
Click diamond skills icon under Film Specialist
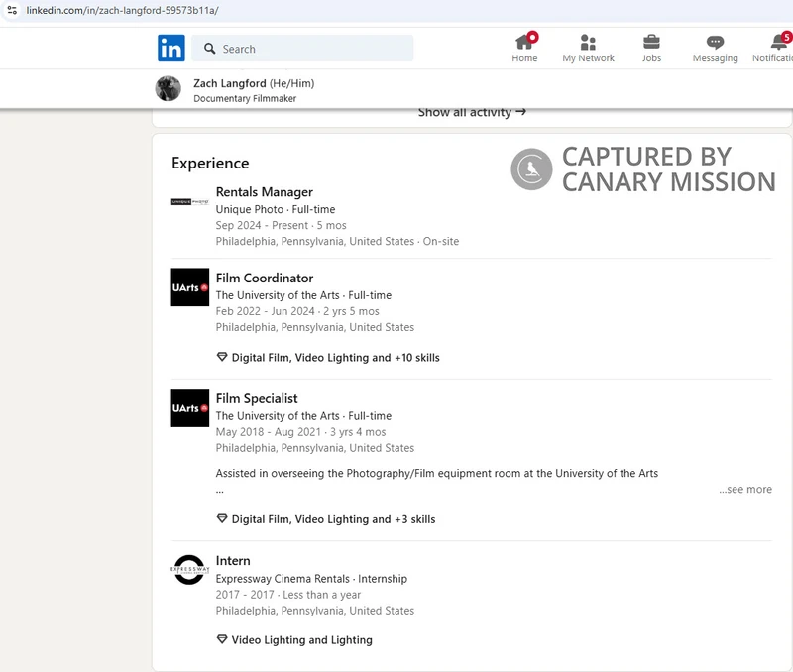tap(221, 518)
